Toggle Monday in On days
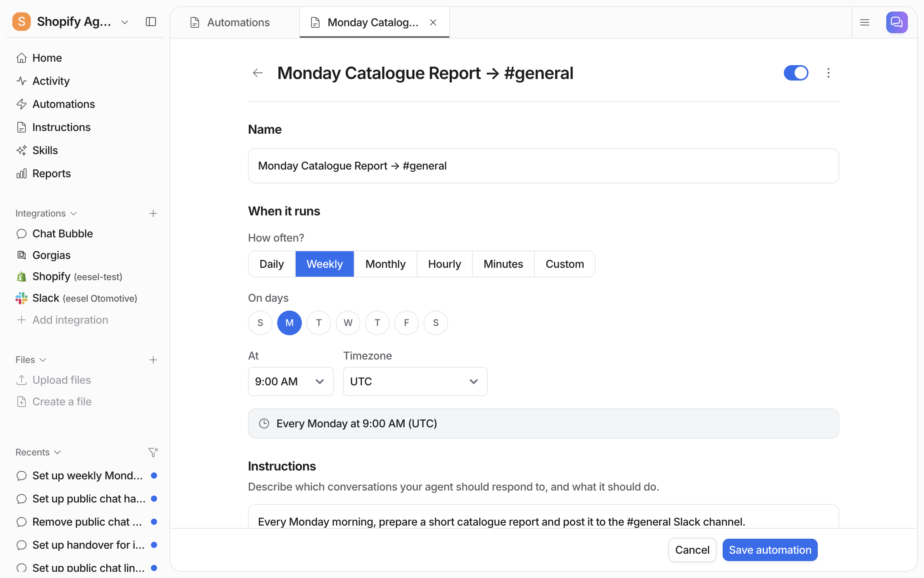The width and height of the screenshot is (924, 578). pyautogui.click(x=290, y=323)
